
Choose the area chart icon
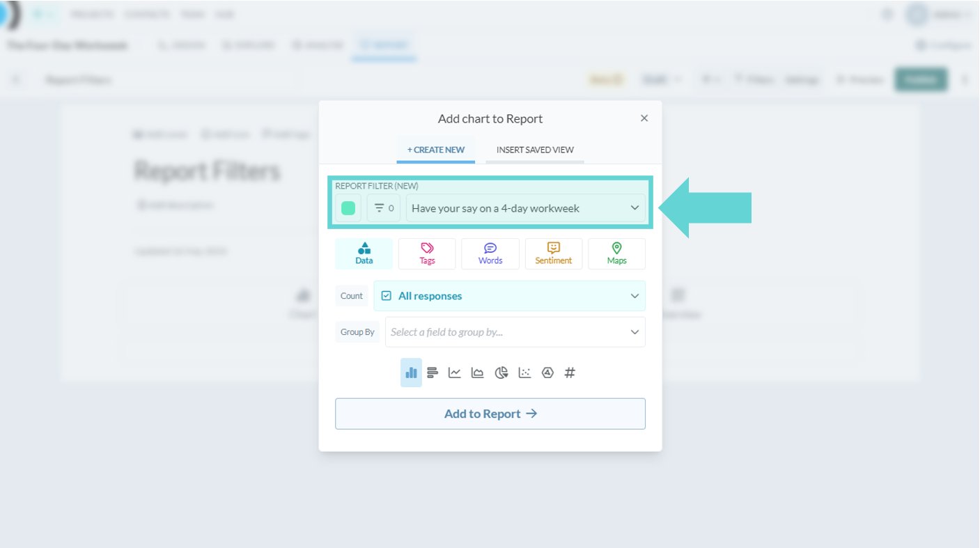[478, 373]
